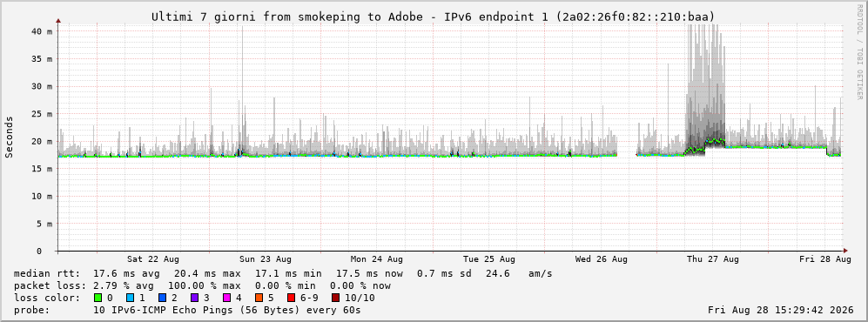
Task: Select the Wed 26 Aug date label
Action: point(602,259)
